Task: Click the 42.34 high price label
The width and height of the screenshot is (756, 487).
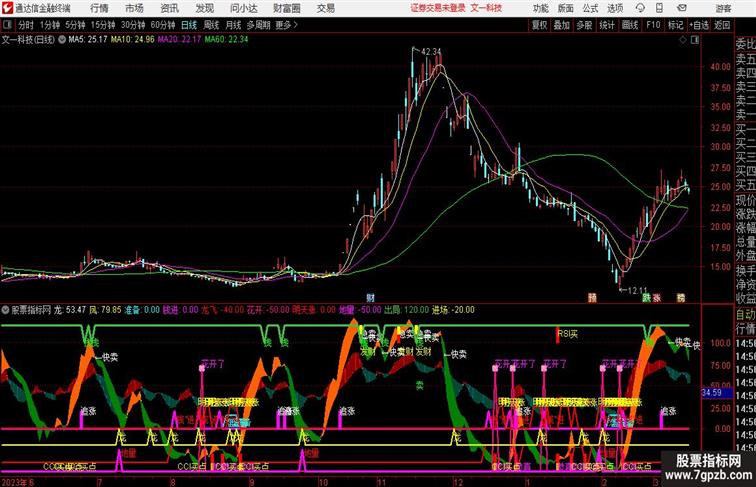Action: point(431,52)
